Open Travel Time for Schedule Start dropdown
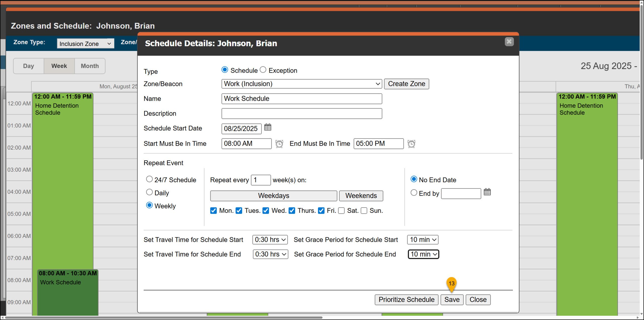 [x=270, y=240]
